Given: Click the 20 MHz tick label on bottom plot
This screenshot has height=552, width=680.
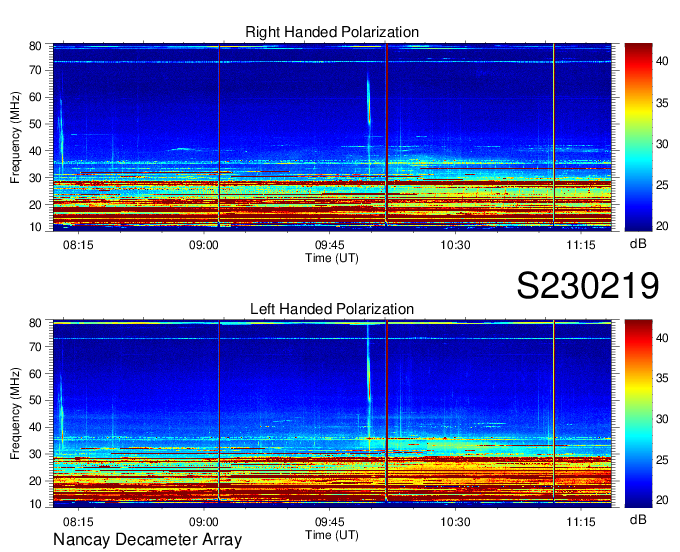Looking at the screenshot, I should (35, 481).
